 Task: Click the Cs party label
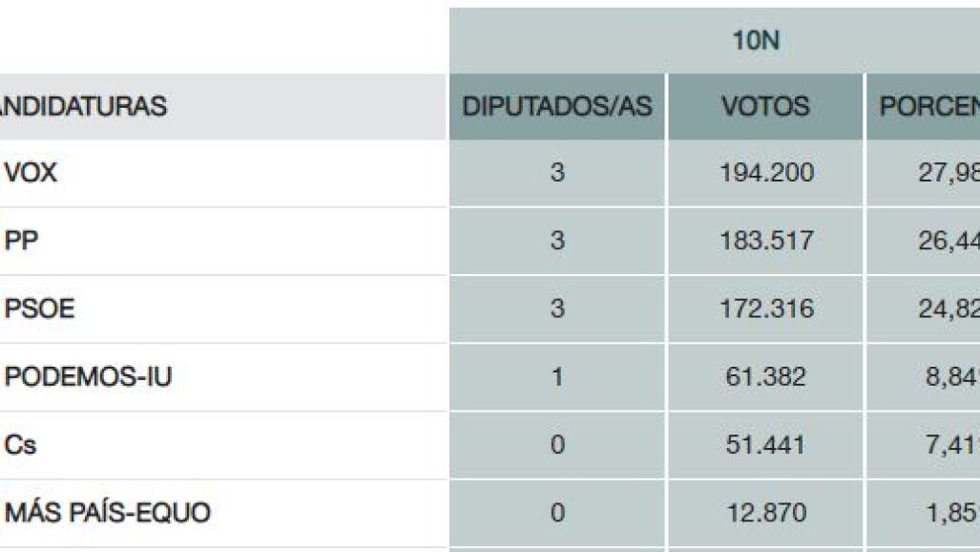coord(20,445)
